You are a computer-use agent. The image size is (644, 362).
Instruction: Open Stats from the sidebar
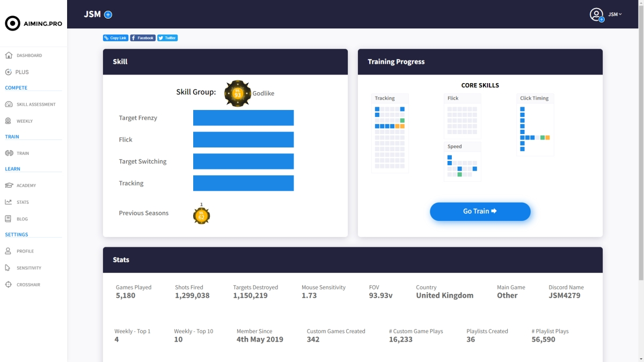[x=23, y=202]
